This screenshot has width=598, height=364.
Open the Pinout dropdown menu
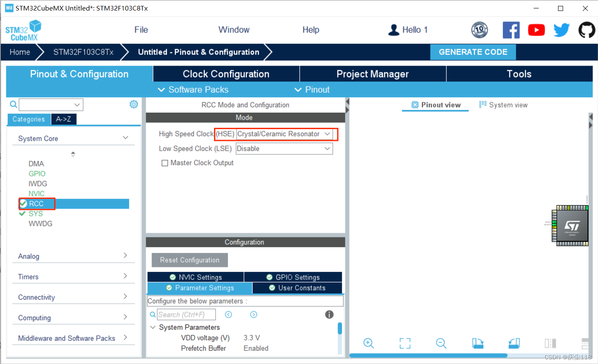pos(312,90)
